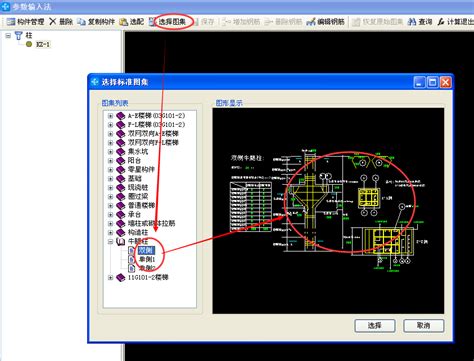Click the 选配 toolbar icon
The image size is (474, 361).
[x=124, y=22]
